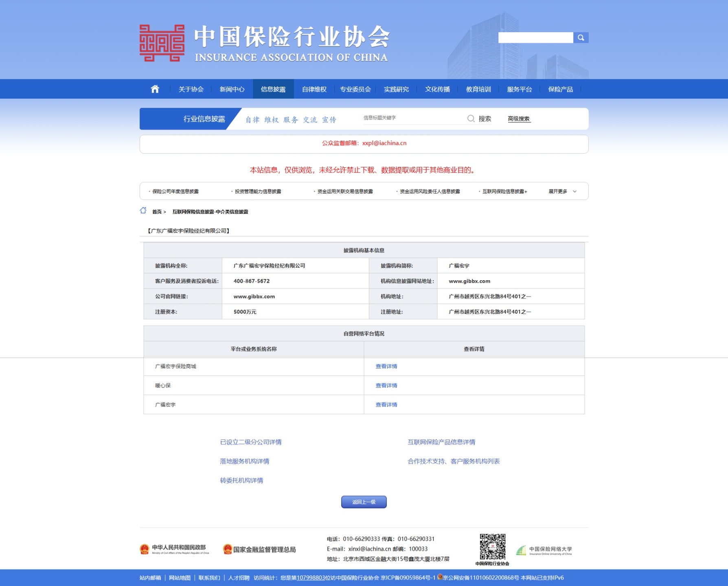728x586 pixels.
Task: Open 合作技术支持、客户服务机构列表 link
Action: click(x=454, y=461)
